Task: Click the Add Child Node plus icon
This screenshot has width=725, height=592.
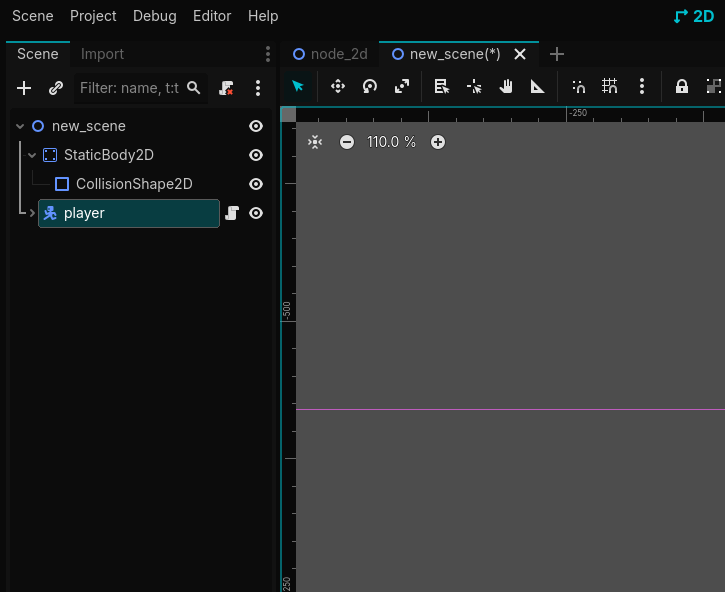Action: click(24, 88)
